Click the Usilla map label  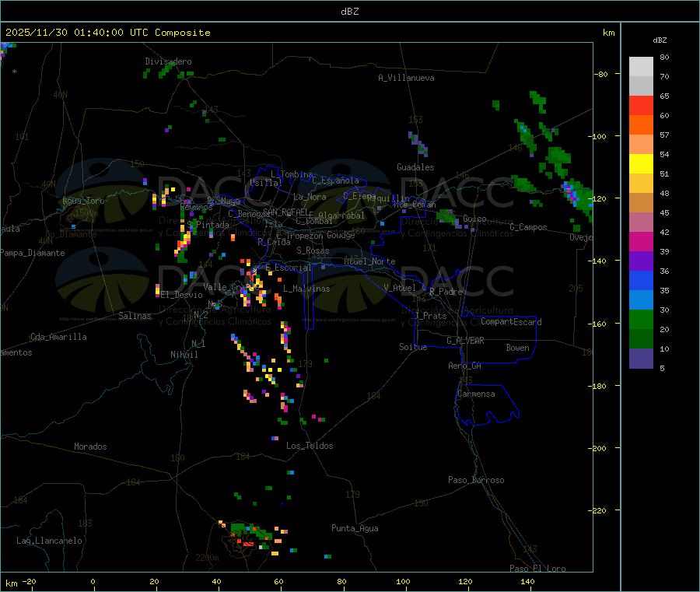[x=266, y=183]
